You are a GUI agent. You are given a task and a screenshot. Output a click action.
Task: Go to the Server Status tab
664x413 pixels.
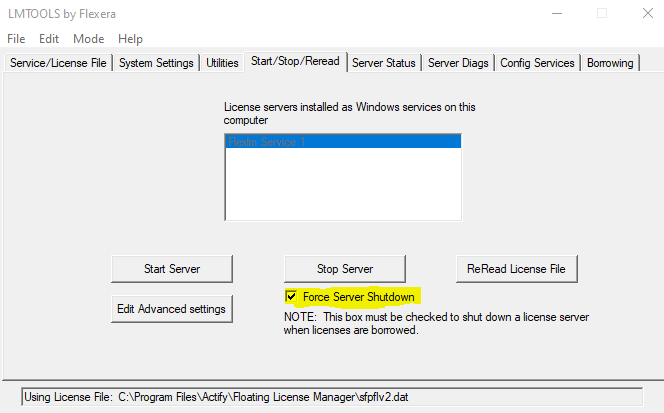[x=384, y=63]
